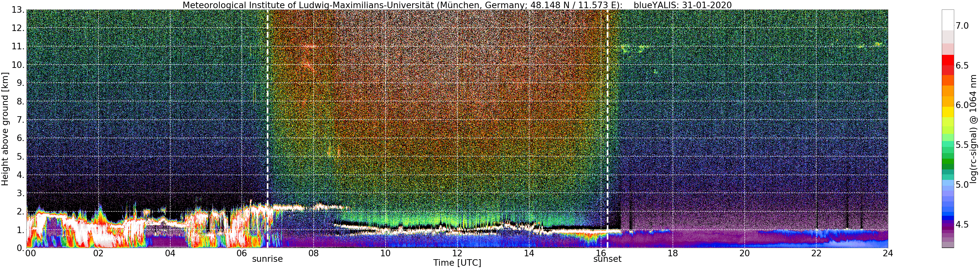Click the '04' tick on the time axis
980x269 pixels.
point(170,253)
